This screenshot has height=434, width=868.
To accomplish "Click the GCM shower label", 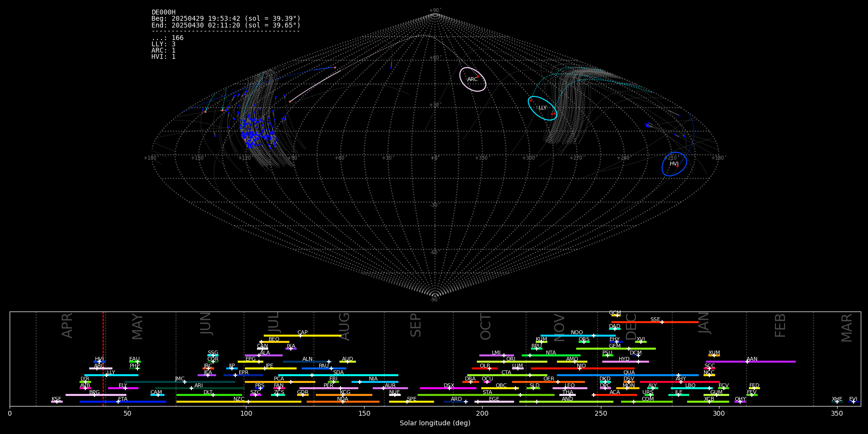I will click(615, 313).
